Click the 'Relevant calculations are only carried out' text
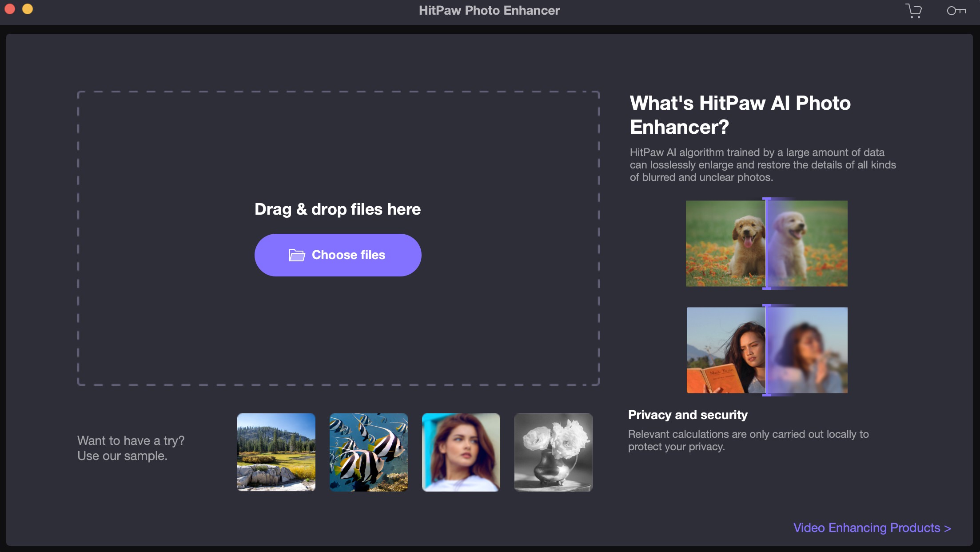The height and width of the screenshot is (552, 980). pyautogui.click(x=748, y=440)
